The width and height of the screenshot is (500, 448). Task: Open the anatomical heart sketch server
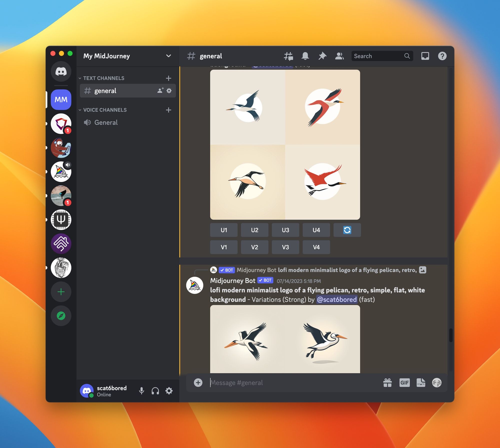coord(61,268)
